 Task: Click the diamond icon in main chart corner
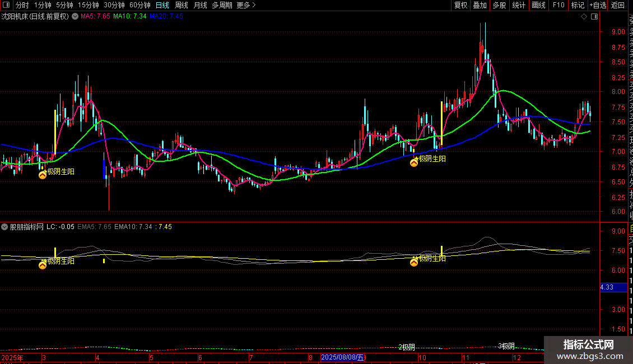[584, 17]
